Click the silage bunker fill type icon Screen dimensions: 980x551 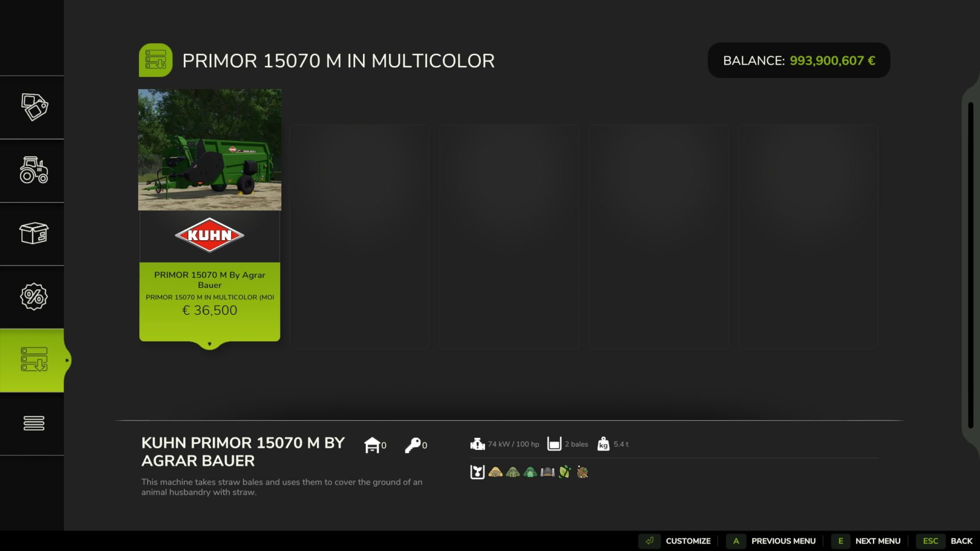coord(547,472)
